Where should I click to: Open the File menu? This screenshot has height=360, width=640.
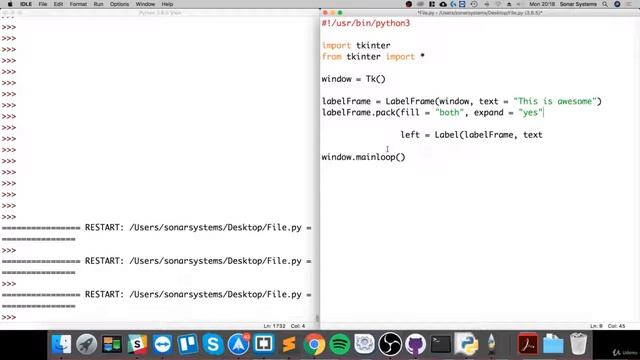[42, 4]
